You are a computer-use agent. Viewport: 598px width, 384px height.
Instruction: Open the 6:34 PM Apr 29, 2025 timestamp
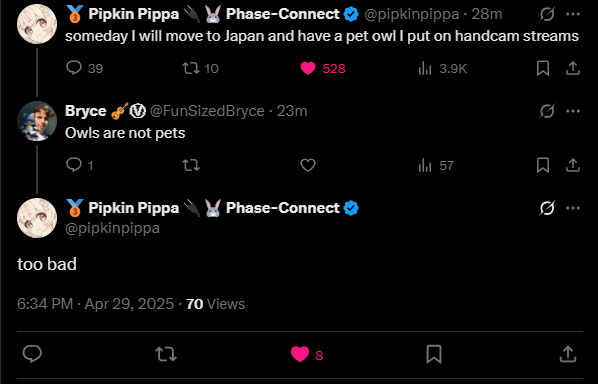(x=95, y=304)
